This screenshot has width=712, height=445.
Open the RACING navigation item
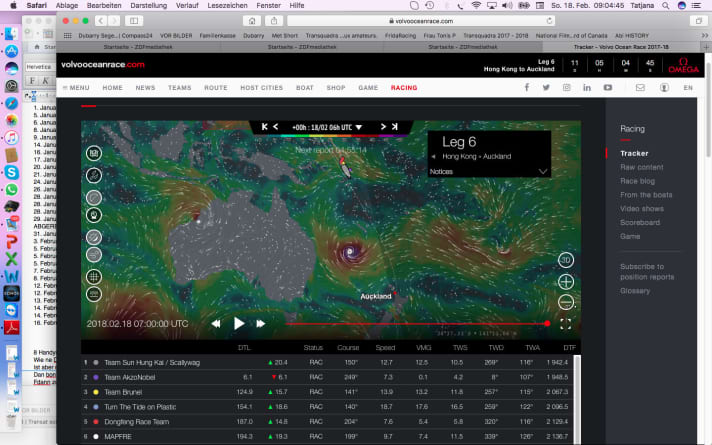pos(404,88)
